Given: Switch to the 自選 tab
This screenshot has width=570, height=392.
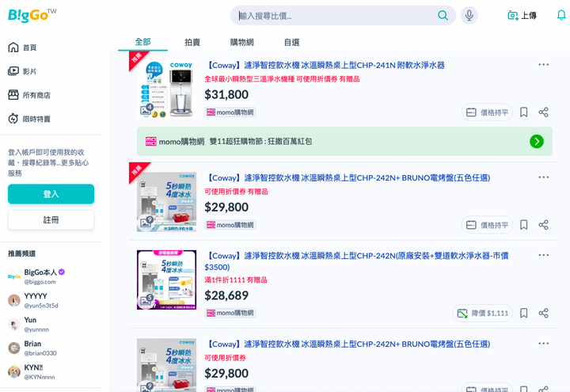Looking at the screenshot, I should coord(291,43).
